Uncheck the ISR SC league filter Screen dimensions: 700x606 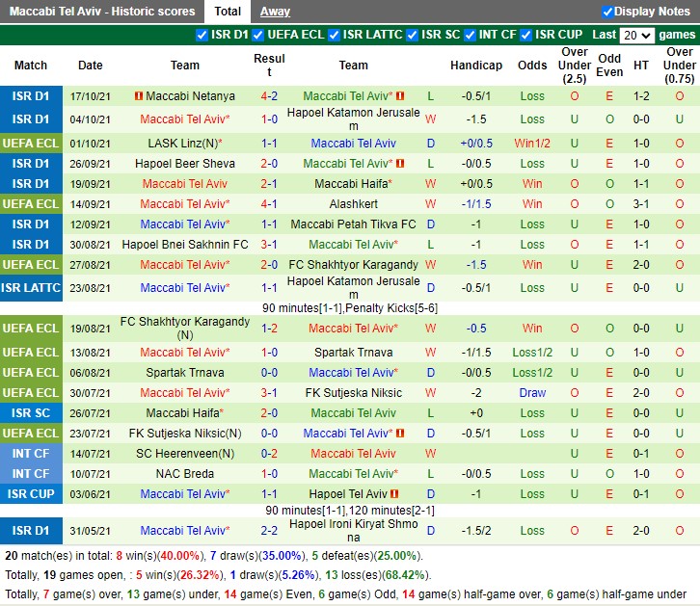(412, 35)
